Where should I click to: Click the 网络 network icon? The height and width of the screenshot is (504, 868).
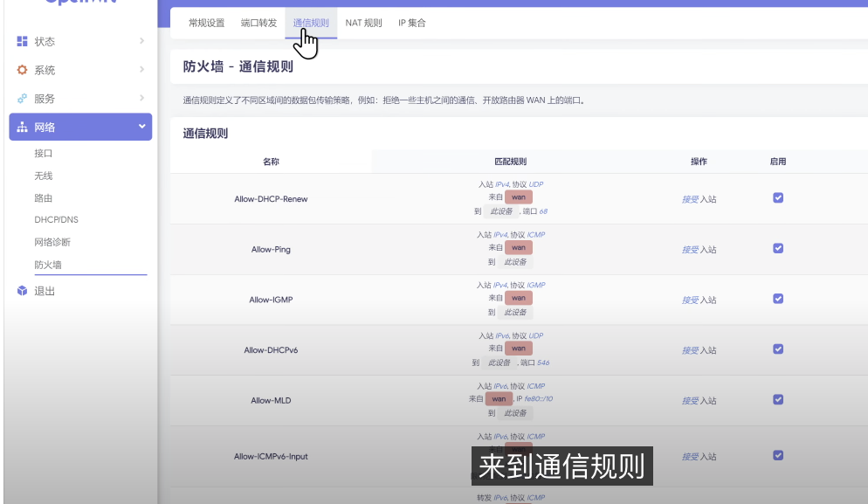(x=23, y=128)
